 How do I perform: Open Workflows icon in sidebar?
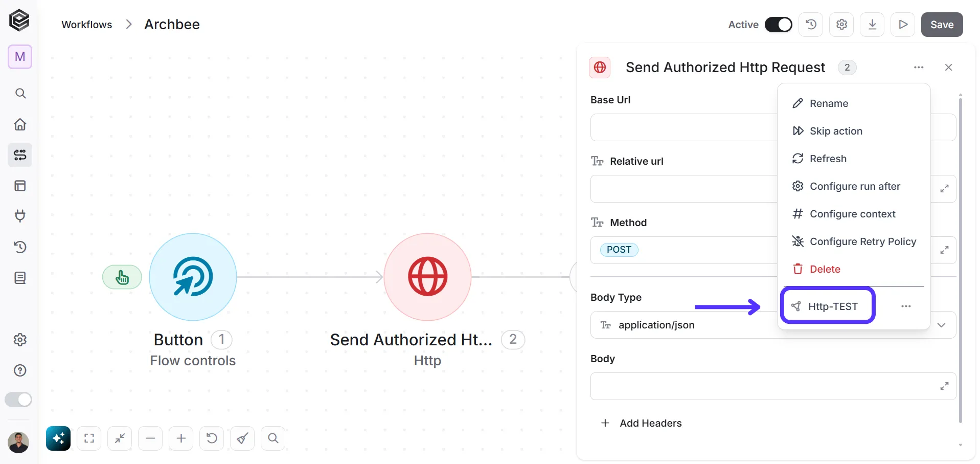[20, 155]
